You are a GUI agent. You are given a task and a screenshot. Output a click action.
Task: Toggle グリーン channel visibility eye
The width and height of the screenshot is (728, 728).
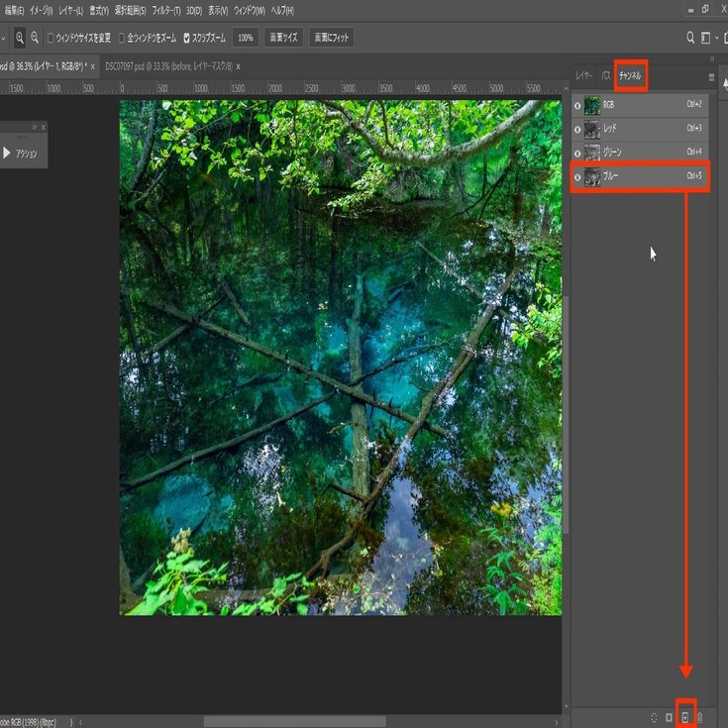click(x=577, y=154)
